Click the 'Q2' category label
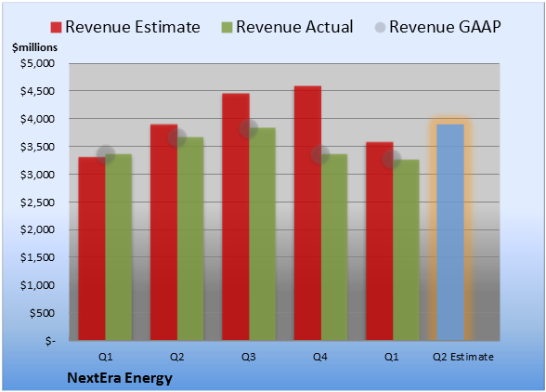Image resolution: width=546 pixels, height=392 pixels. pyautogui.click(x=176, y=357)
